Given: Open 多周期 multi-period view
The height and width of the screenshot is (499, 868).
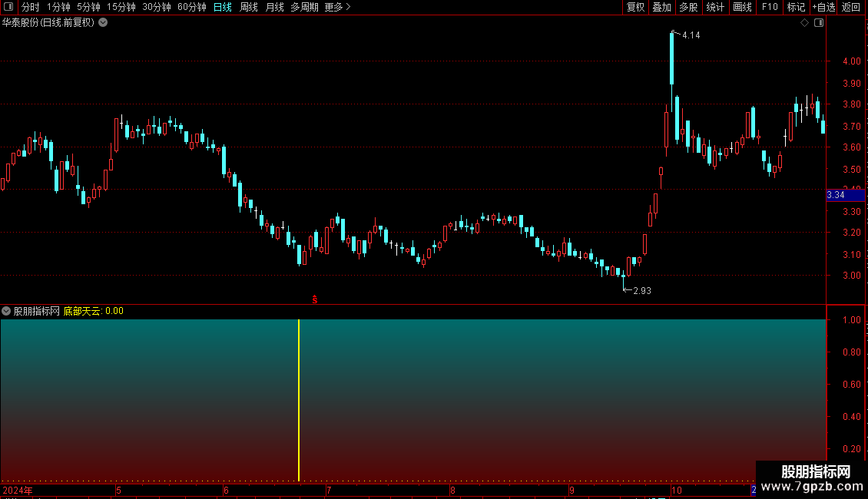Looking at the screenshot, I should point(304,7).
